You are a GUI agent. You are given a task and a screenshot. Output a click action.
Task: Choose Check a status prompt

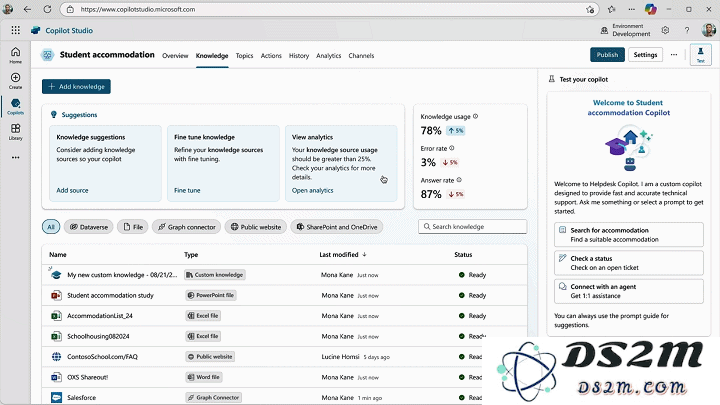pos(629,263)
